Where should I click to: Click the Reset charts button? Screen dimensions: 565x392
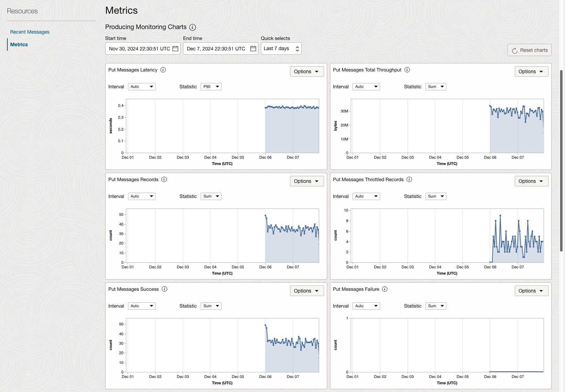coord(530,50)
